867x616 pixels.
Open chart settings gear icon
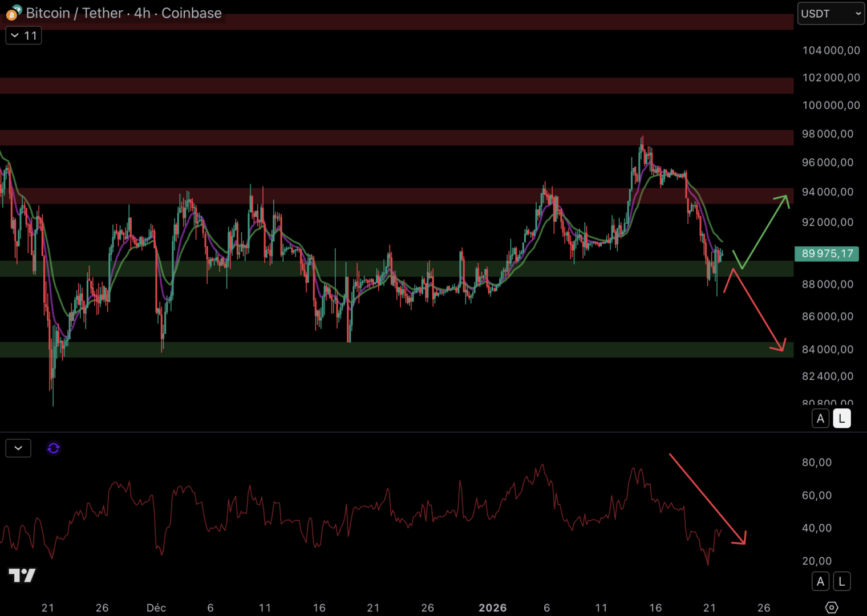(x=832, y=607)
